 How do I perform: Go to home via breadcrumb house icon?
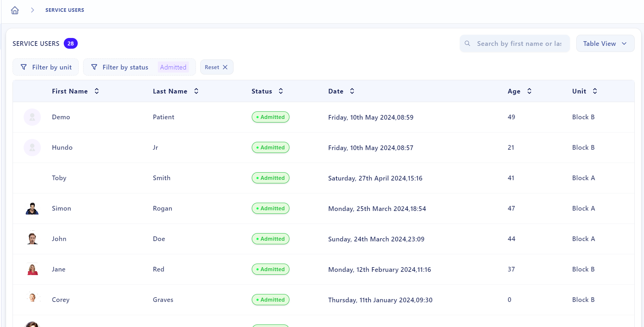coord(15,10)
